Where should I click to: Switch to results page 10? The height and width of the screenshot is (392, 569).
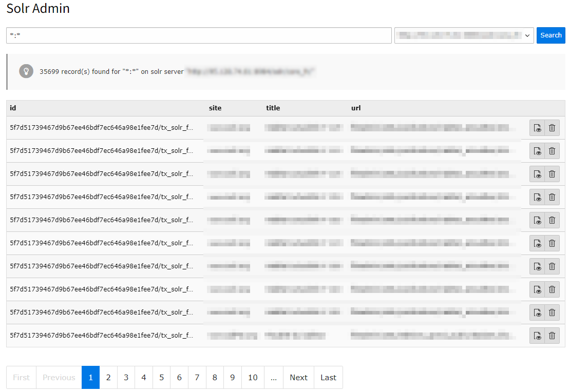click(253, 378)
